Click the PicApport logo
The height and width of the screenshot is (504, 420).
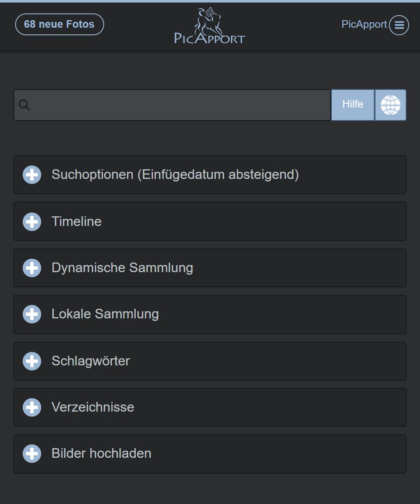click(x=210, y=26)
